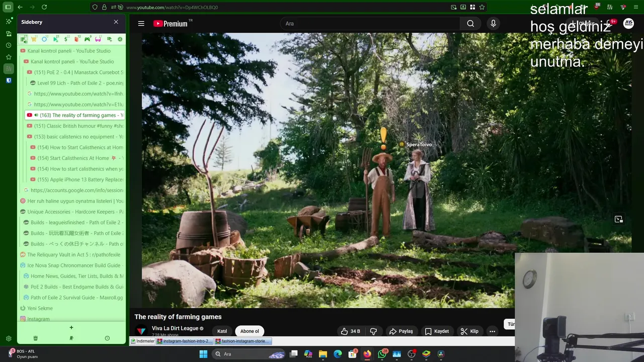Join channel with Katıl button
The height and width of the screenshot is (362, 644).
click(x=222, y=331)
